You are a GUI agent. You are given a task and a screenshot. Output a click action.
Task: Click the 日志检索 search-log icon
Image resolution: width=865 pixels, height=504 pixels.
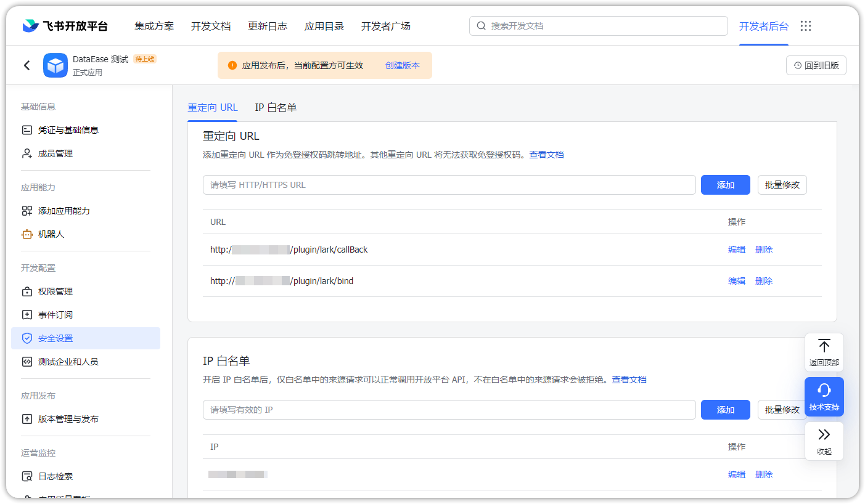coord(27,476)
